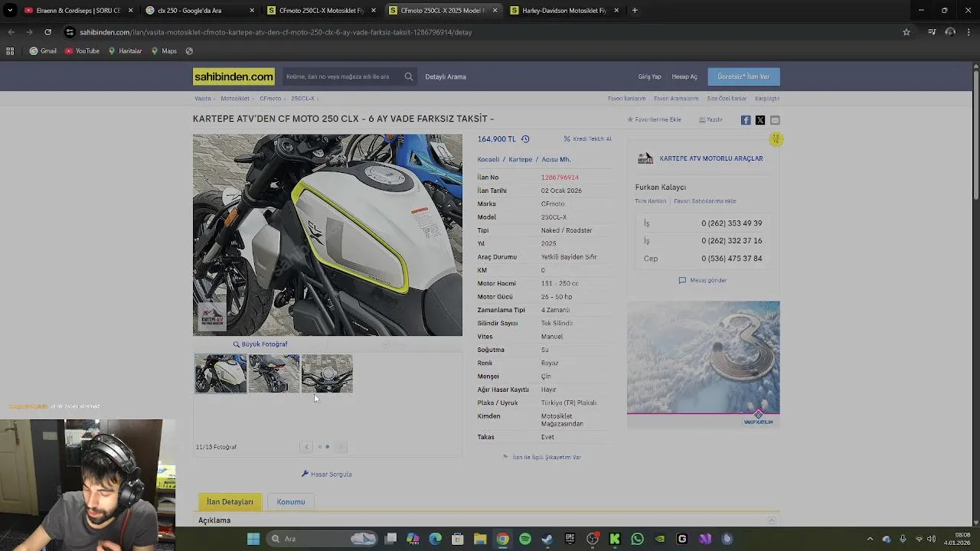Click Kartepe ATV store logo
Image resolution: width=980 pixels, height=551 pixels.
point(645,158)
